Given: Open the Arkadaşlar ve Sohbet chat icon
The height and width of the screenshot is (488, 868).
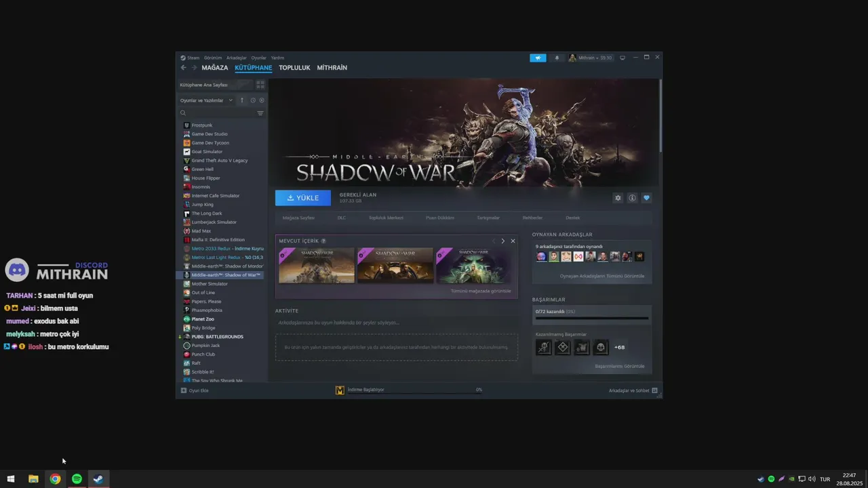Looking at the screenshot, I should tap(654, 390).
